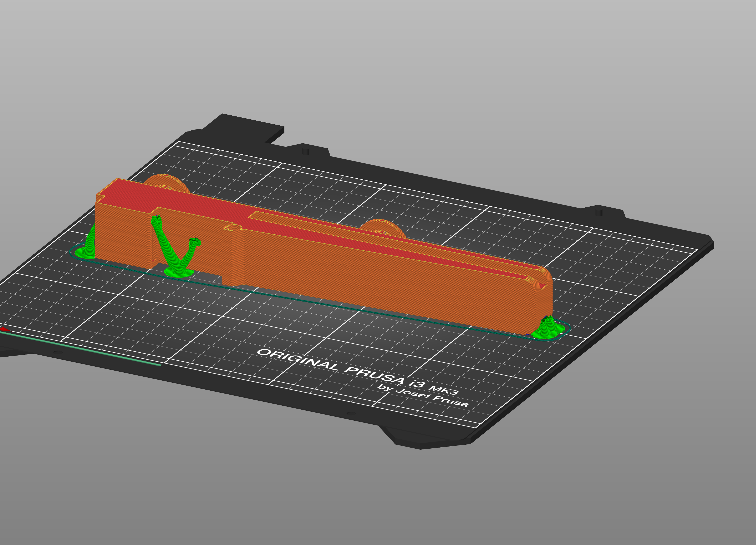Click the vertical cylindrical column on model front
Viewport: 756px width, 545px height.
[237, 258]
